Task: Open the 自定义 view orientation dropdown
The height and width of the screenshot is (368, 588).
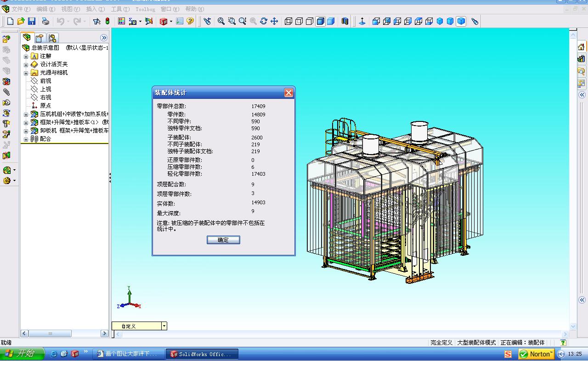Action: click(164, 326)
